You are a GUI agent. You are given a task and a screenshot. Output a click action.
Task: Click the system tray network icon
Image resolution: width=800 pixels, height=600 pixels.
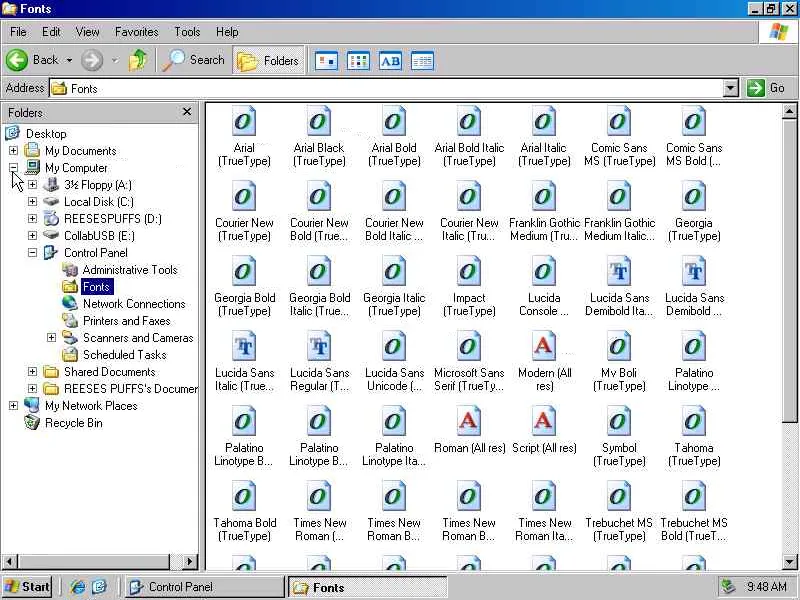(729, 587)
